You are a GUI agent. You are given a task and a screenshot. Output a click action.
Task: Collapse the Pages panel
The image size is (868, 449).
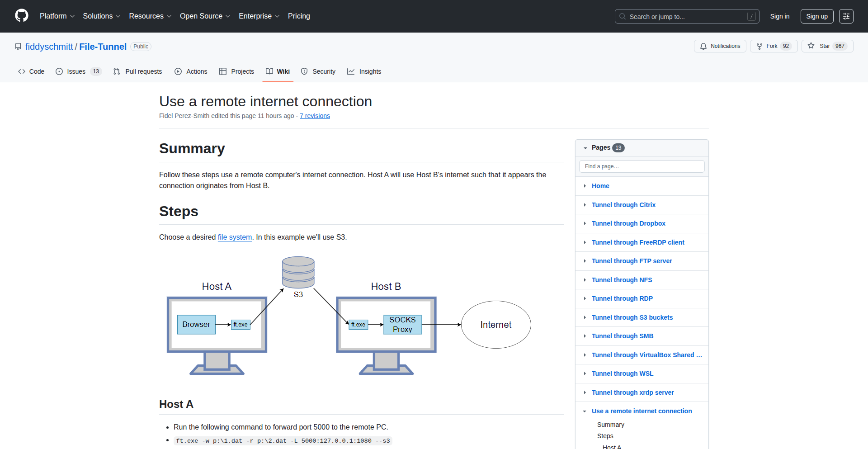[x=585, y=147]
